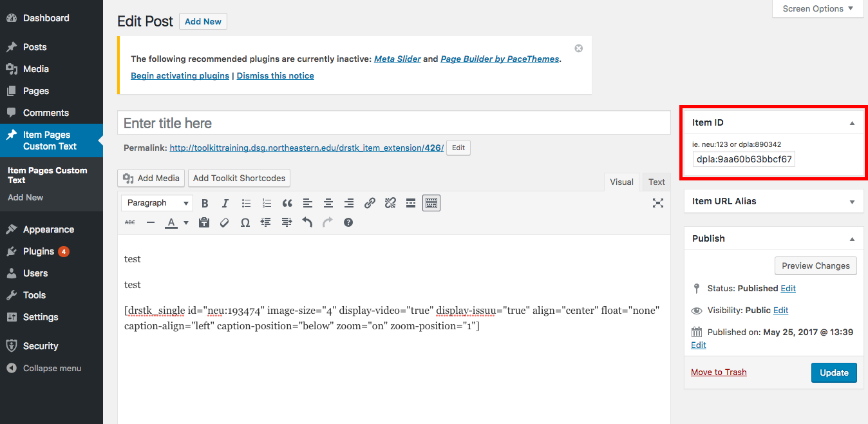Toggle strikethrough formatting
The image size is (868, 424).
[x=130, y=222]
